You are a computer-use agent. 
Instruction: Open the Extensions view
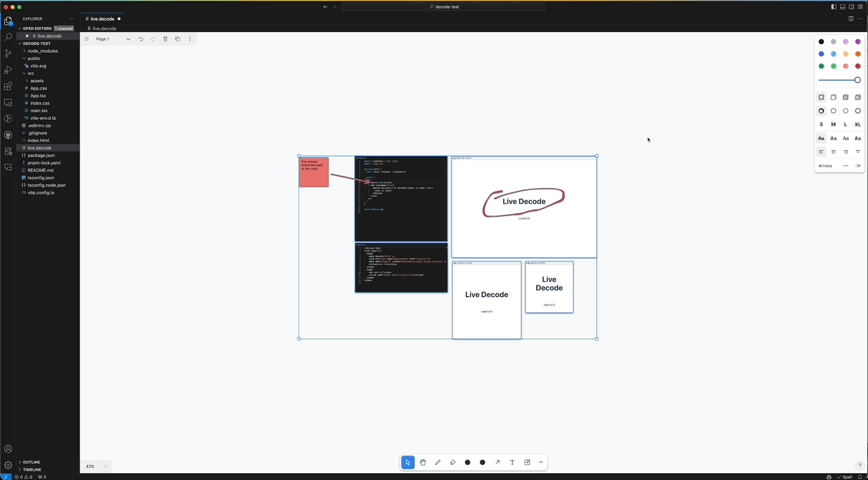(x=8, y=86)
